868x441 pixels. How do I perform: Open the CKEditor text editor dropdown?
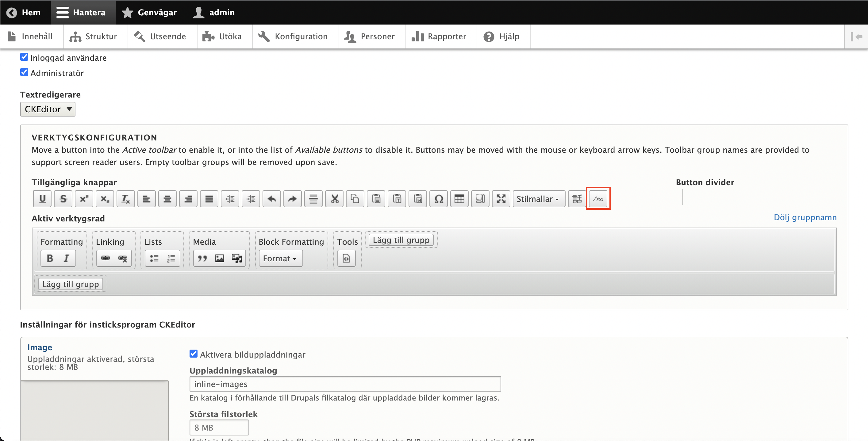[48, 109]
